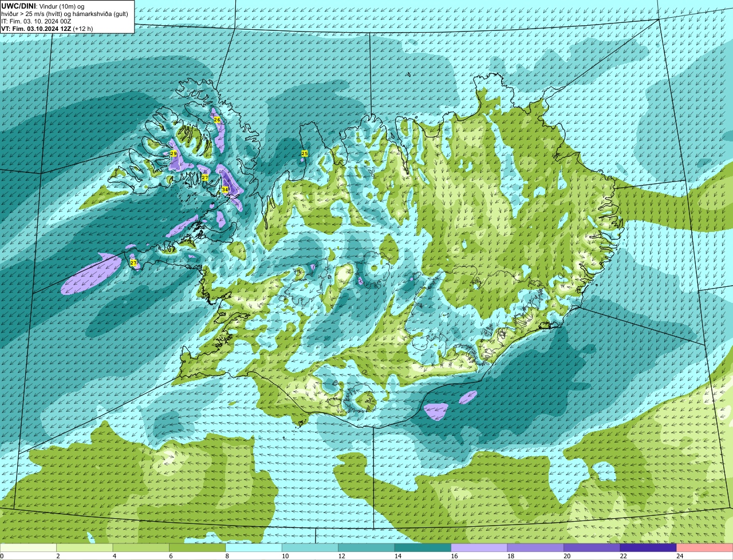Click the pink above-24 m/s legend swatch
The image size is (733, 560).
[x=704, y=547]
